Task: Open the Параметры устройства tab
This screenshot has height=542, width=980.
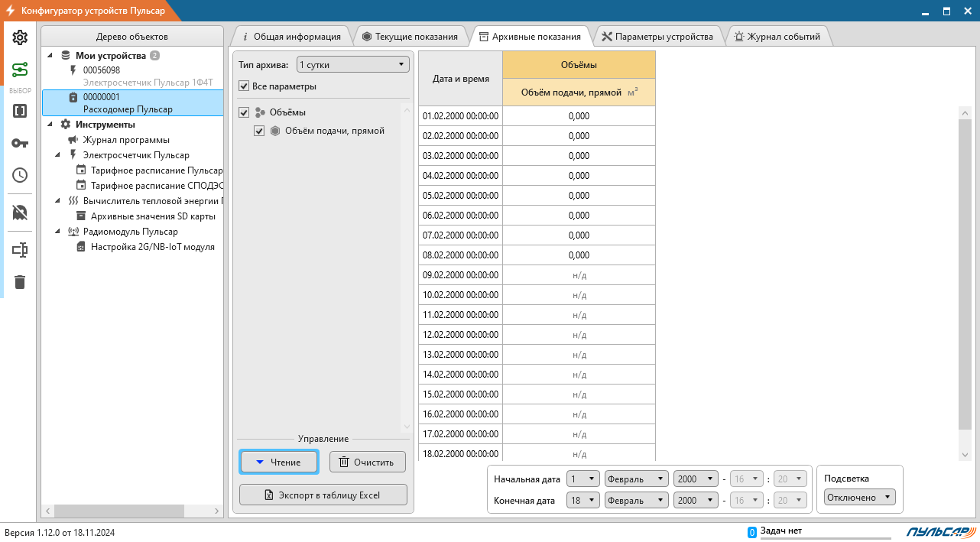Action: coord(657,36)
